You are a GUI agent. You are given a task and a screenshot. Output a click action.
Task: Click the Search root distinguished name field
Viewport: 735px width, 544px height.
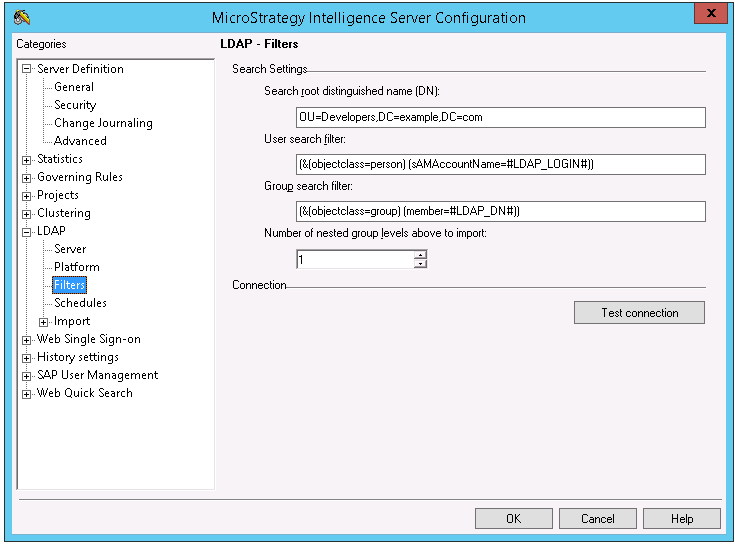coord(500,117)
